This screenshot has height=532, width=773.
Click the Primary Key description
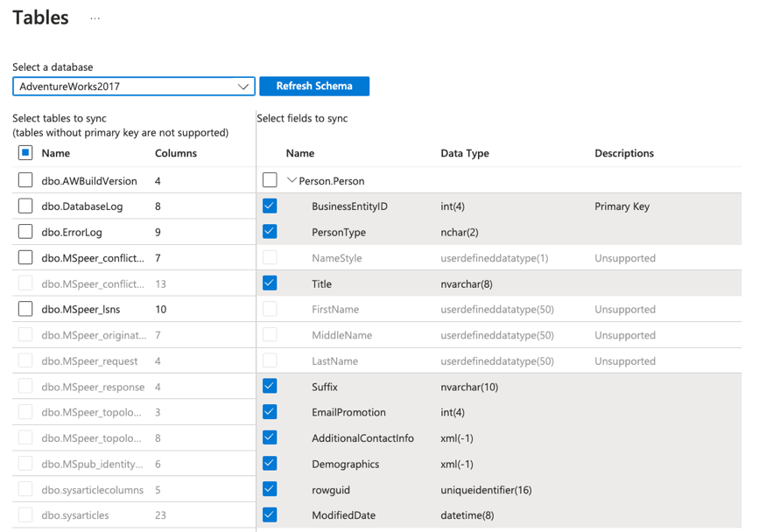tap(622, 206)
